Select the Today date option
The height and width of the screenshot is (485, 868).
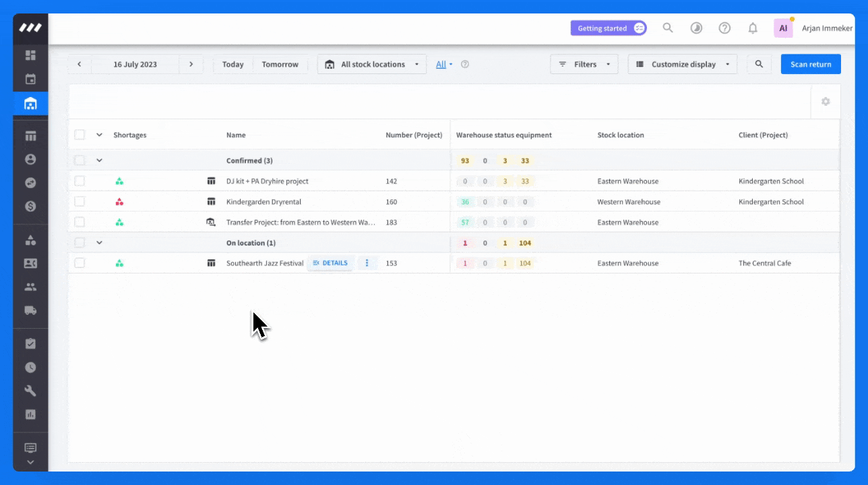click(x=232, y=65)
